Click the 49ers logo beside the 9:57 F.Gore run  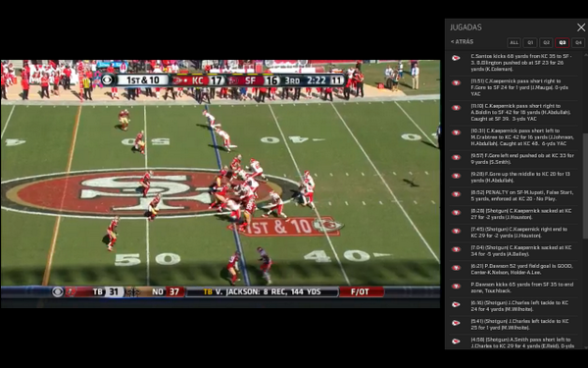[x=456, y=157]
